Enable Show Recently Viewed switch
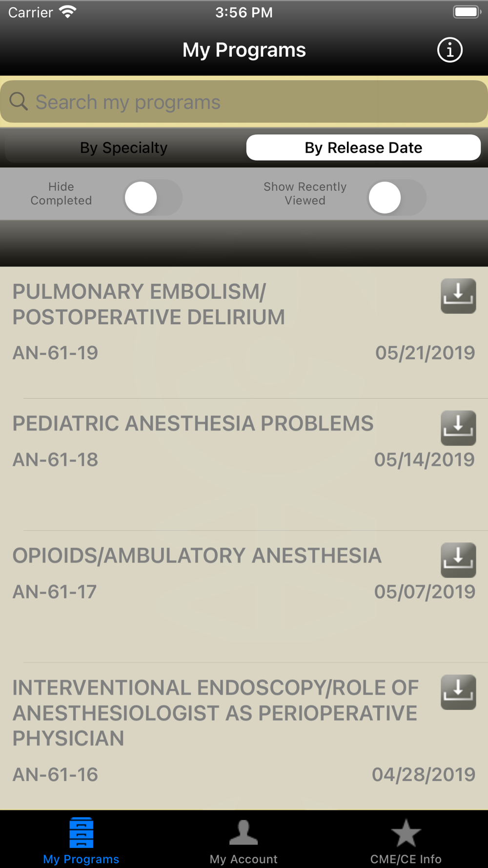The height and width of the screenshot is (868, 488). click(x=396, y=197)
